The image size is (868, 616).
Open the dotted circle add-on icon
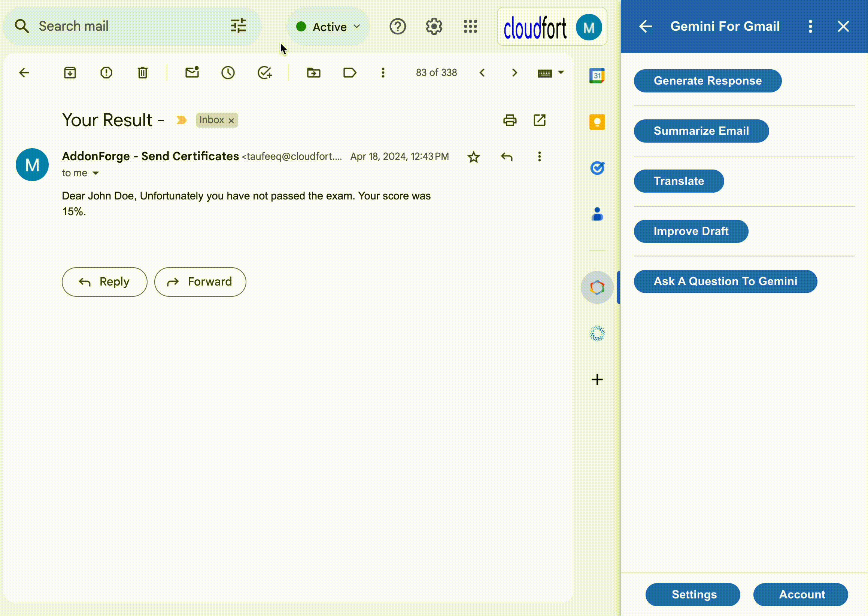(597, 334)
